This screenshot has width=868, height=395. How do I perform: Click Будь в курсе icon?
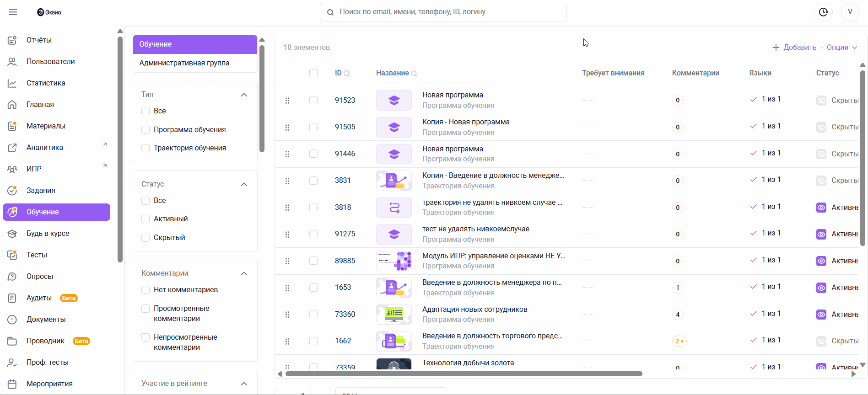[12, 234]
